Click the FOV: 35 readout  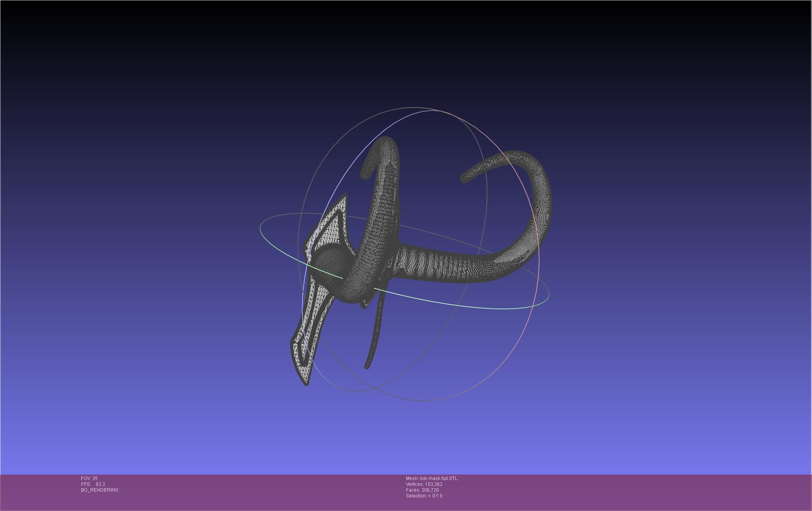tap(89, 478)
